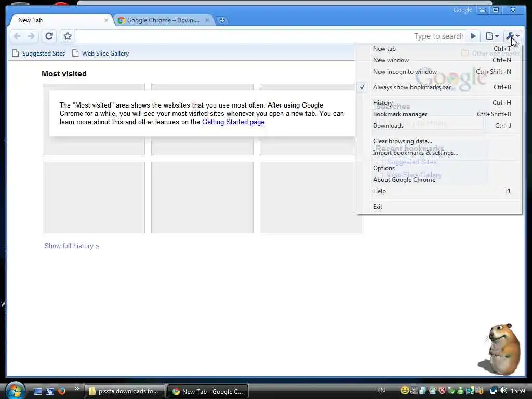532x399 pixels.
Task: Expand quick launch overflow chevron
Action: pos(77,389)
